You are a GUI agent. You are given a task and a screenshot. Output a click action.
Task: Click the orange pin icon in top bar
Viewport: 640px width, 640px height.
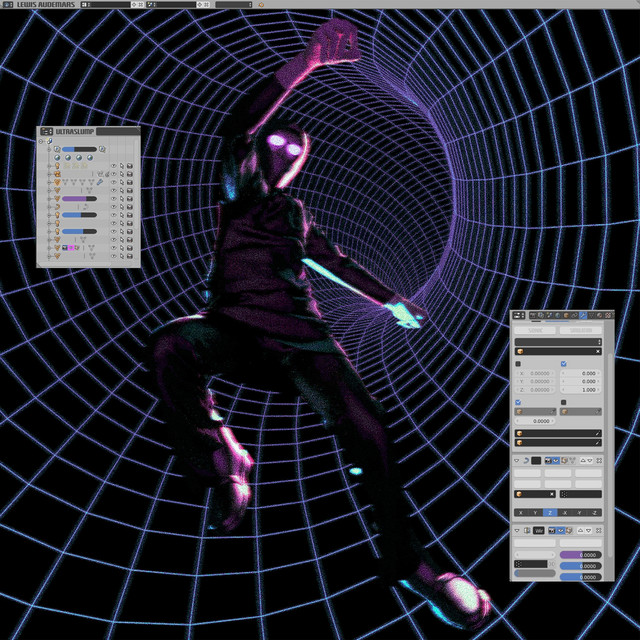point(261,5)
